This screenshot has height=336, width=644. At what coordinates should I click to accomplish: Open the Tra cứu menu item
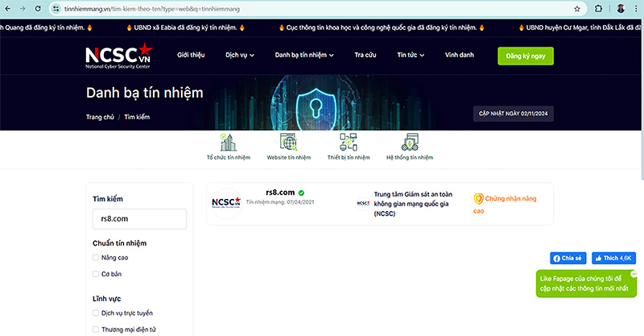(x=365, y=55)
